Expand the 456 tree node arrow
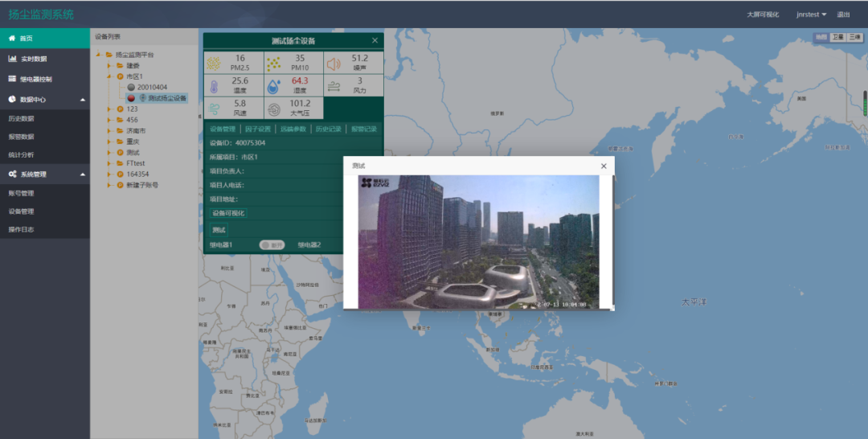 [109, 120]
